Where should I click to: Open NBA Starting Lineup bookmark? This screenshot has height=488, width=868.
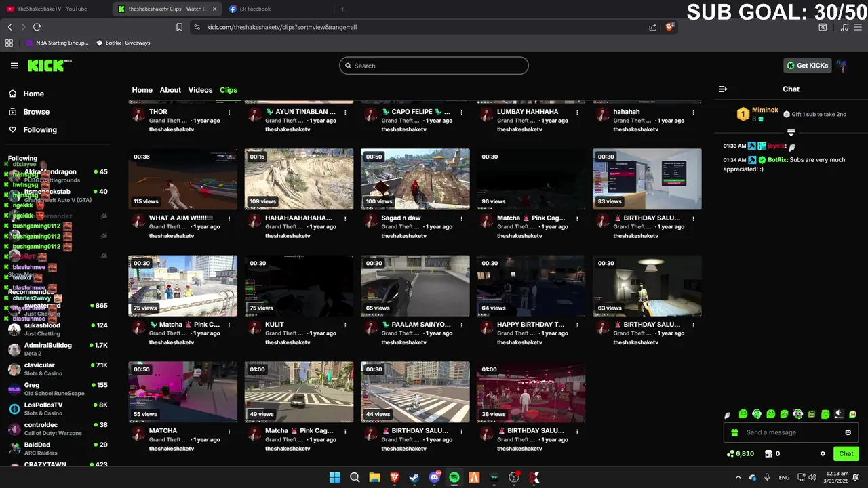pos(58,43)
